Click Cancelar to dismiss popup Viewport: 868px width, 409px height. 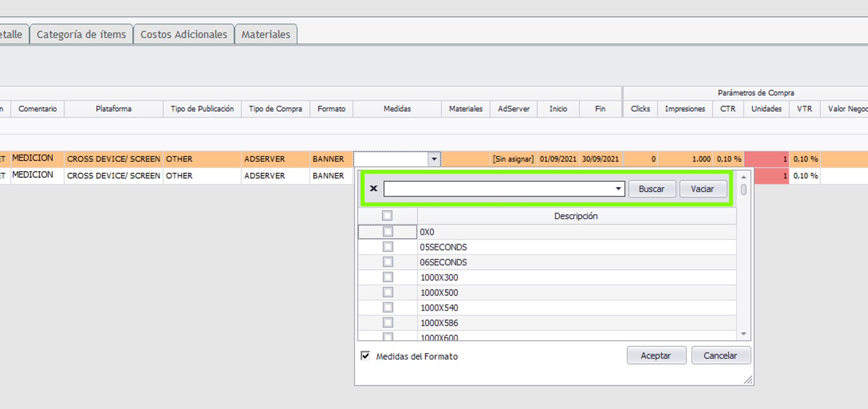click(721, 356)
